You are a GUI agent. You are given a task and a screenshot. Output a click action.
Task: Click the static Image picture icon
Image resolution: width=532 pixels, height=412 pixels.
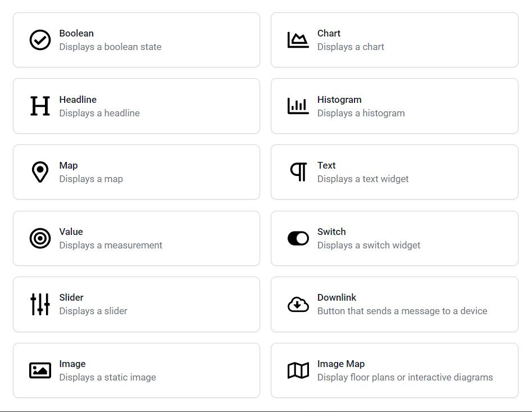pos(40,370)
